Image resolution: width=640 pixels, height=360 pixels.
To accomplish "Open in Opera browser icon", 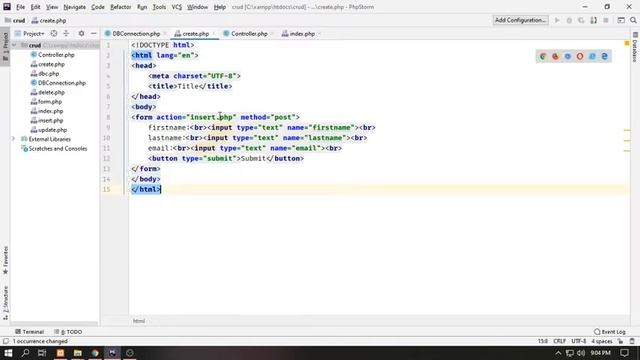I will pos(580,56).
